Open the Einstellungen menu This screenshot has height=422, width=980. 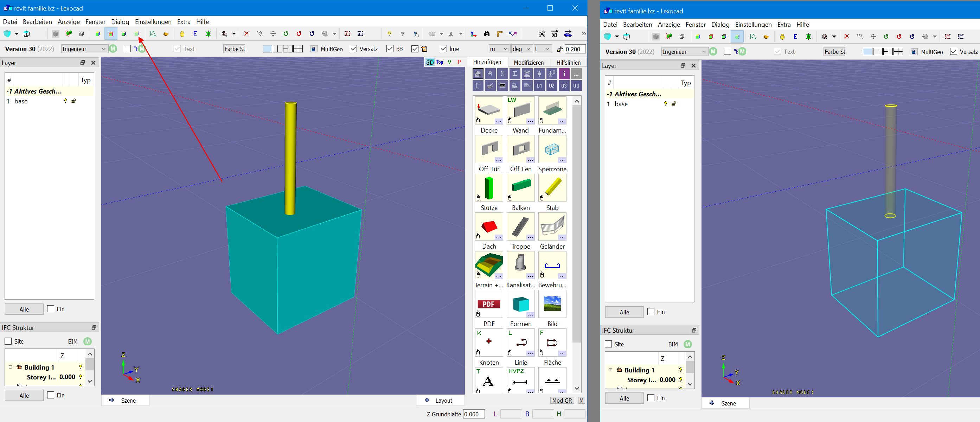pos(153,22)
